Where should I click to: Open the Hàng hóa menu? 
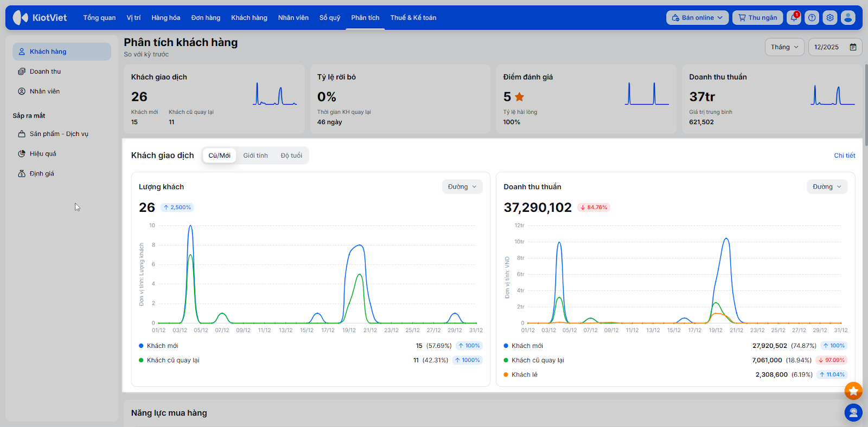pos(165,18)
